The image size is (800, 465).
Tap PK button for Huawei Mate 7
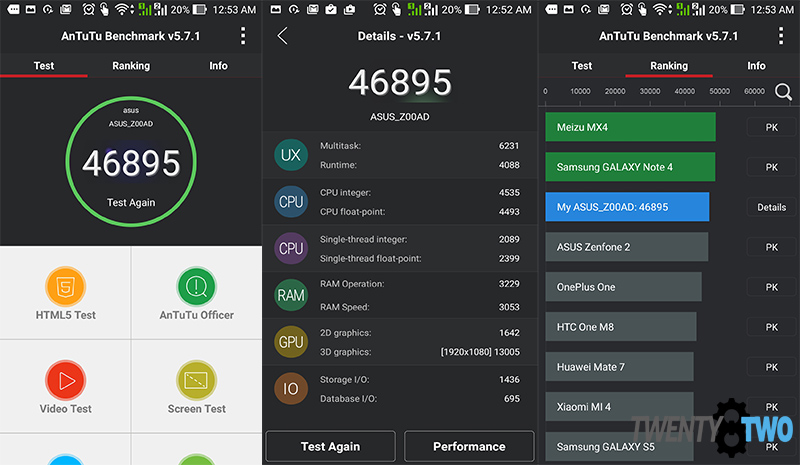point(771,367)
